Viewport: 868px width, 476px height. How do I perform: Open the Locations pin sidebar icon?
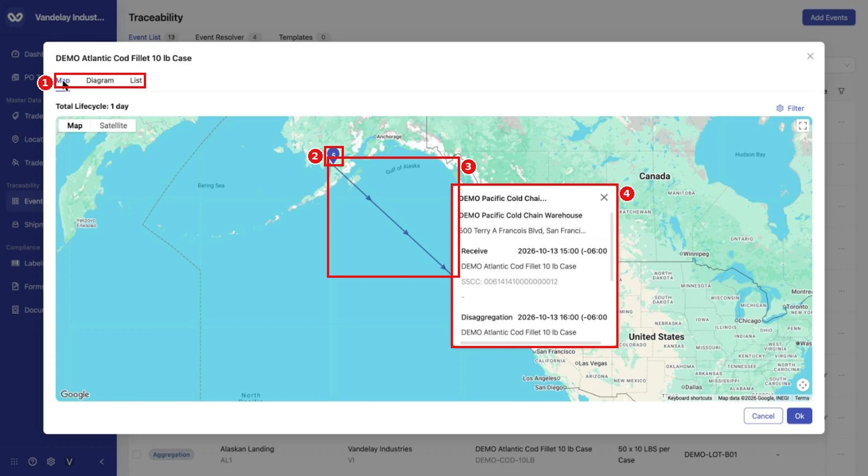(15, 139)
